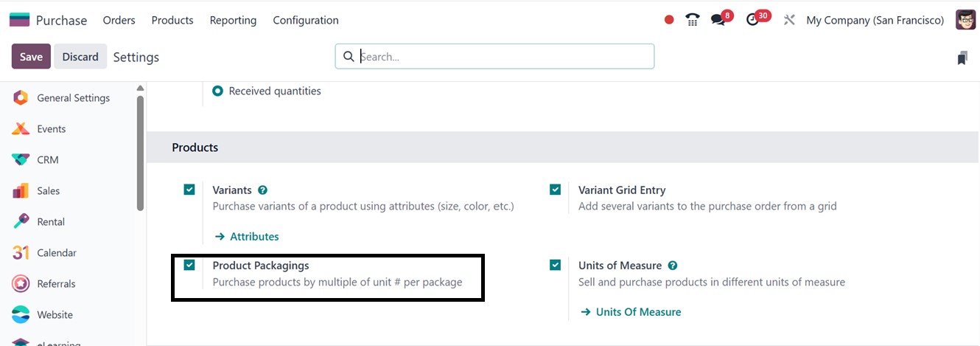980x346 pixels.
Task: Click the bookmark icon at top right
Action: pos(962,58)
